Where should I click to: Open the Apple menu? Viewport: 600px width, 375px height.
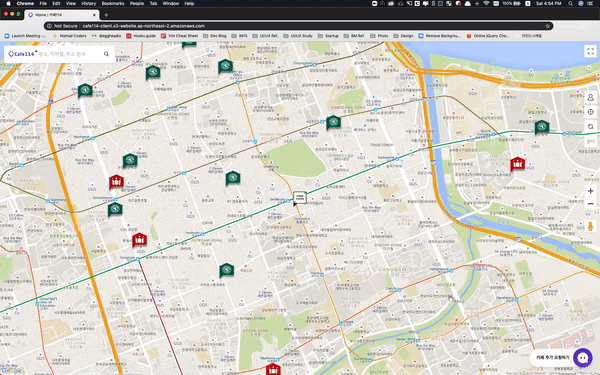point(8,3)
